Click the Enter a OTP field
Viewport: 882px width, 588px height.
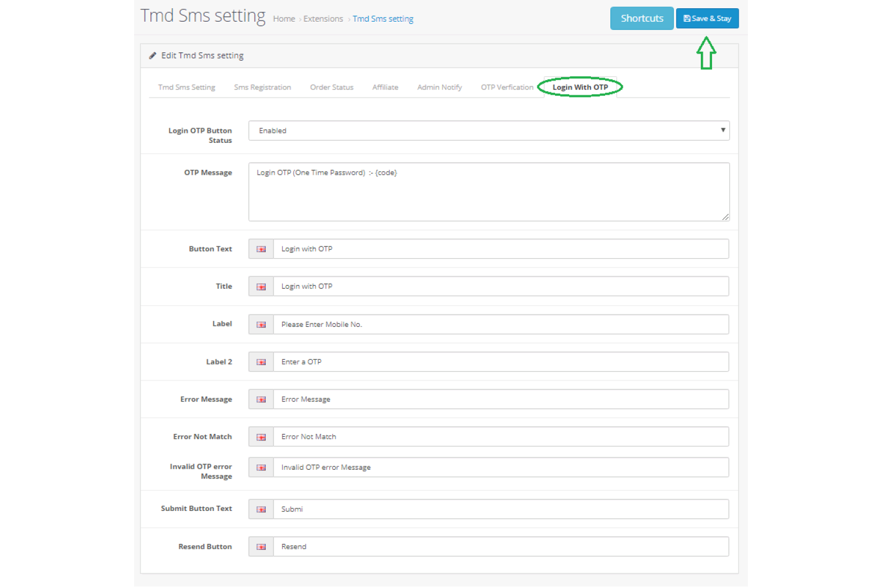(x=501, y=362)
